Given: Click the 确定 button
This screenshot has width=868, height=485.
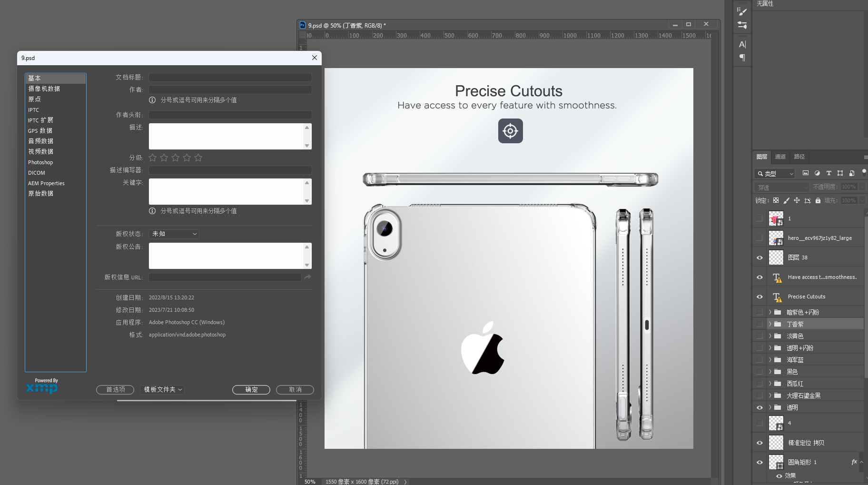Looking at the screenshot, I should click(x=251, y=390).
